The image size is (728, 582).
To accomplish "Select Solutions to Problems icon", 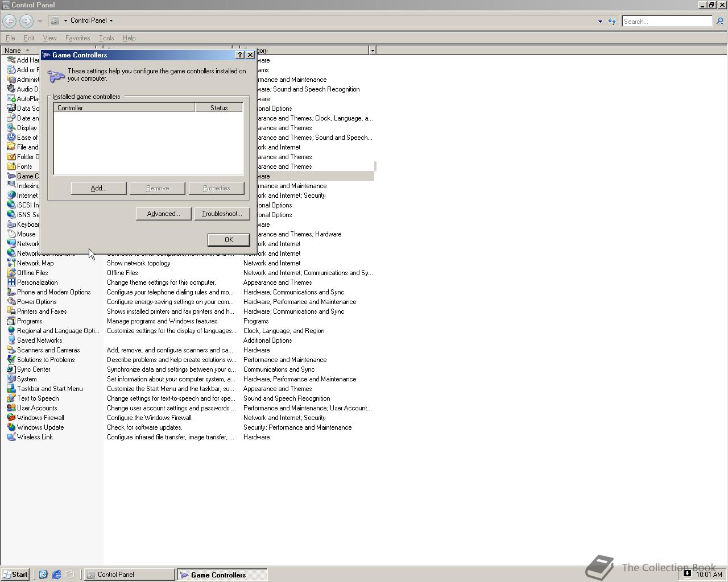I will [11, 360].
